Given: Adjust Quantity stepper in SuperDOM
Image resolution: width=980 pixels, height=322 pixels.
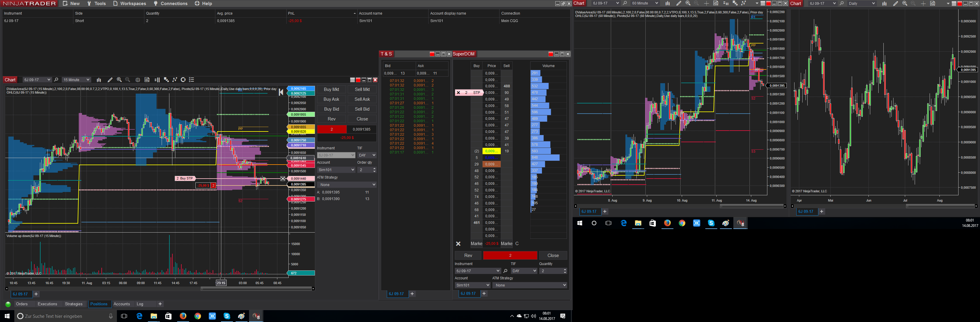Looking at the screenshot, I should click(565, 271).
